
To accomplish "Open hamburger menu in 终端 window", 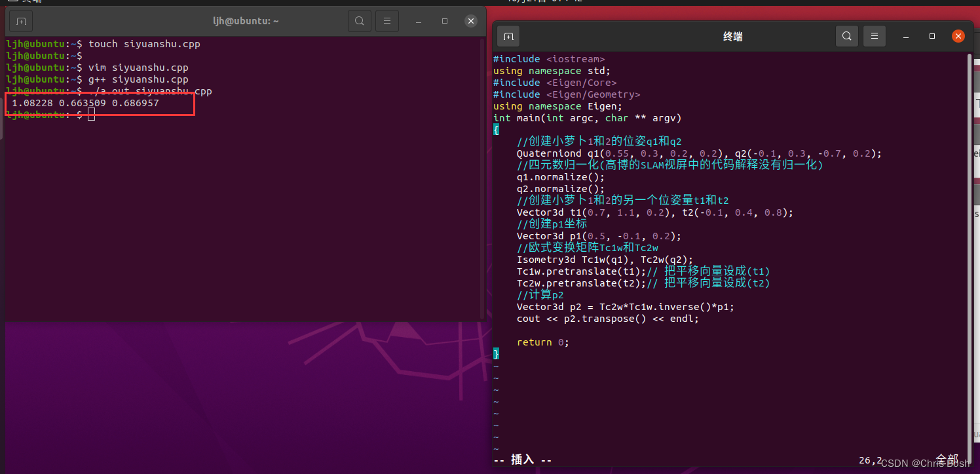I will (875, 37).
